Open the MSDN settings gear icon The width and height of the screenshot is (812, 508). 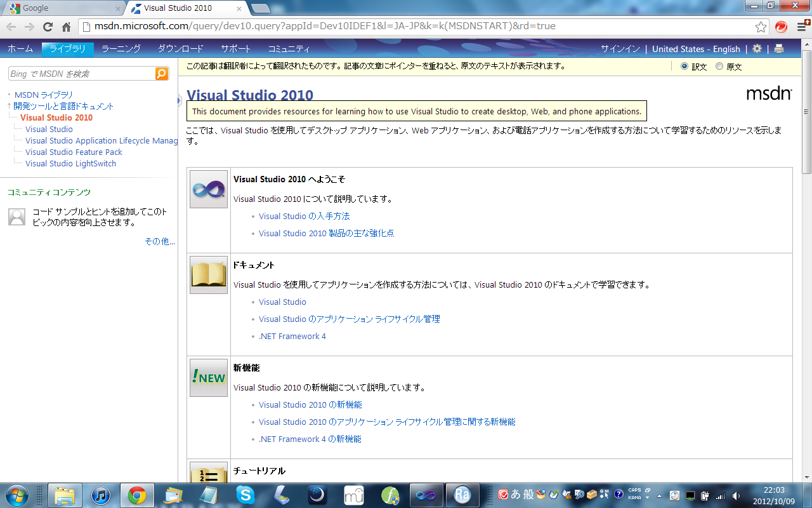(757, 49)
